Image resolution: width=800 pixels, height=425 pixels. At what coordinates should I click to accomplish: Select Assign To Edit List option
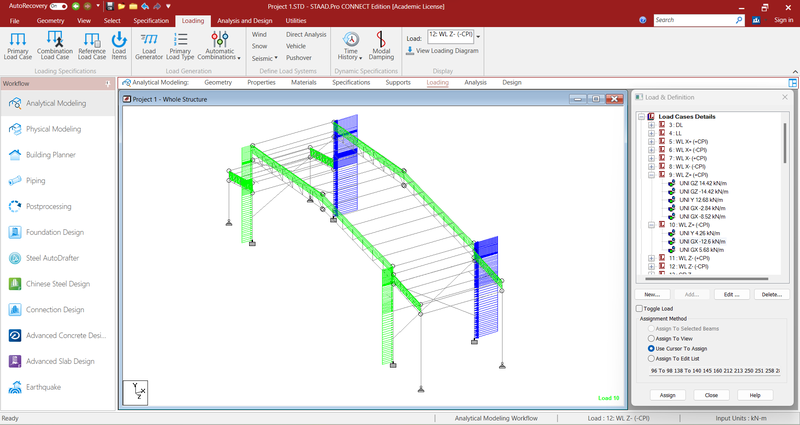(x=651, y=359)
